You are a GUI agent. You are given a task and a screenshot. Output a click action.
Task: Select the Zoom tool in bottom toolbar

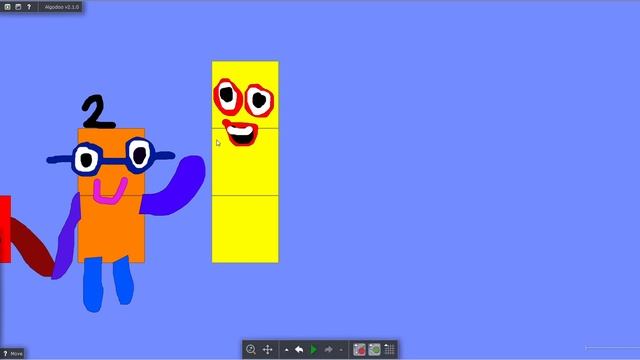[251, 349]
